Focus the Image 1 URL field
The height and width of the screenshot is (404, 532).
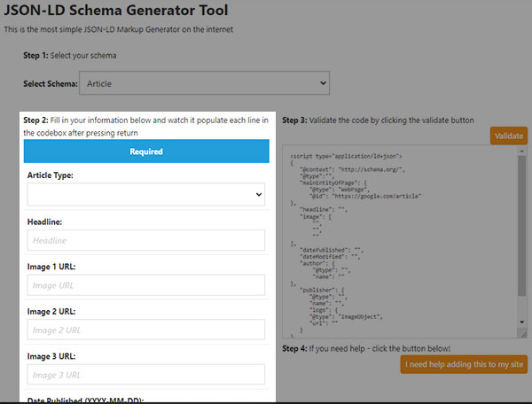coord(146,285)
